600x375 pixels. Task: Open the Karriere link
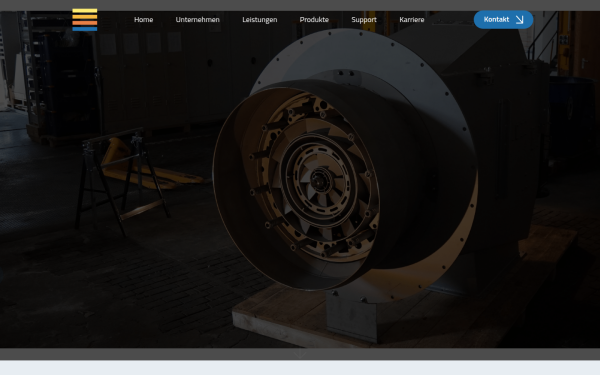point(411,20)
